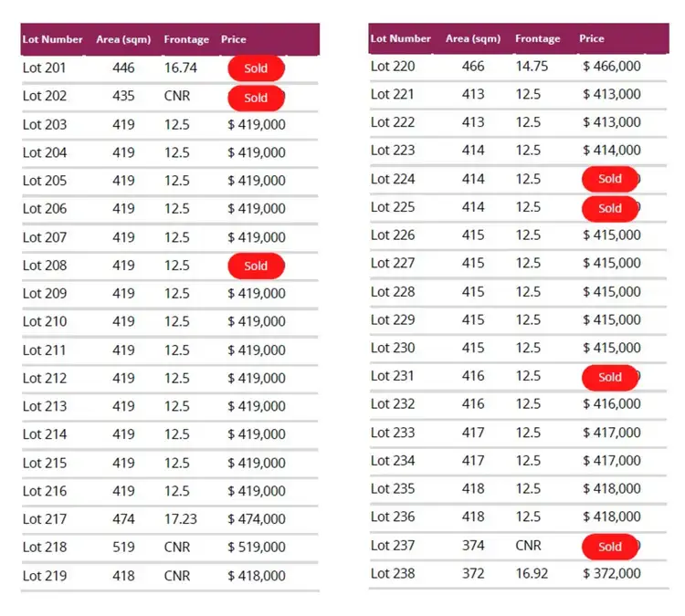685x616 pixels.
Task: Open the Sold badge for Lot 224
Action: pos(609,179)
